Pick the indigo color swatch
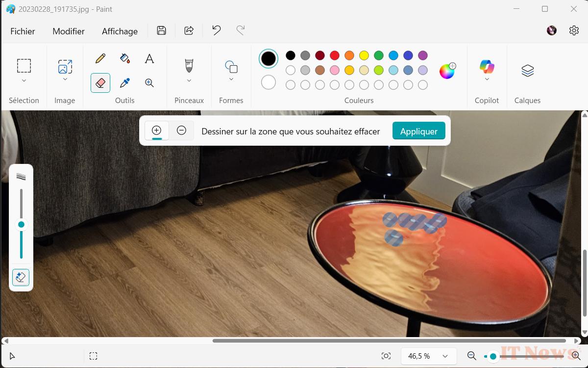This screenshot has width=588, height=368. [x=408, y=55]
